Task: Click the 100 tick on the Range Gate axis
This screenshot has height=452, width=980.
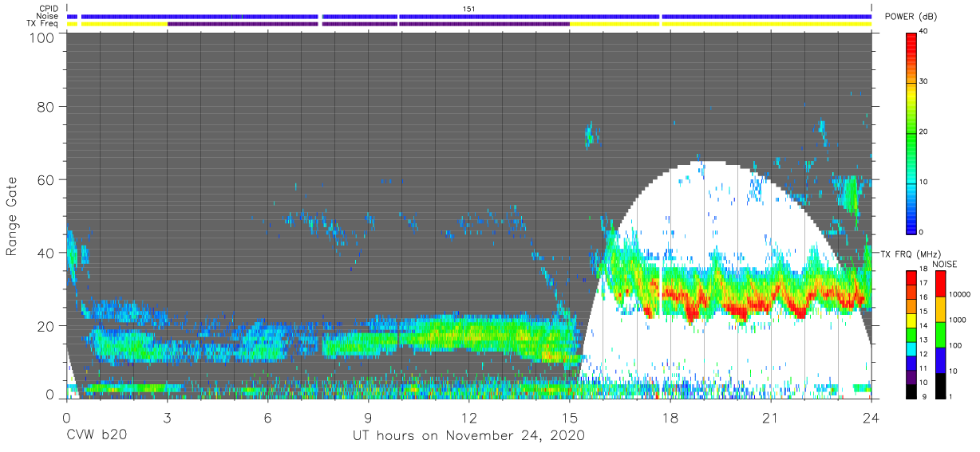Action: click(41, 37)
